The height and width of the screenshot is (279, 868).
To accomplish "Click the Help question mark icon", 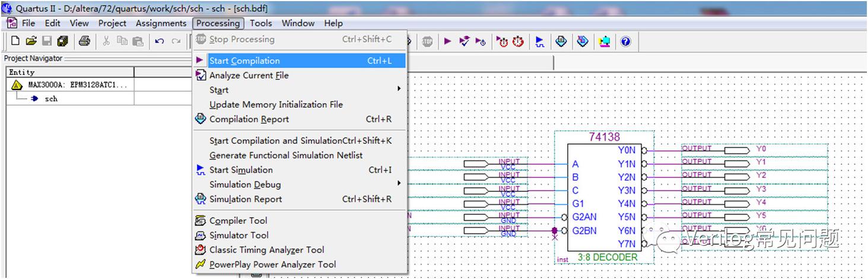I will click(625, 41).
